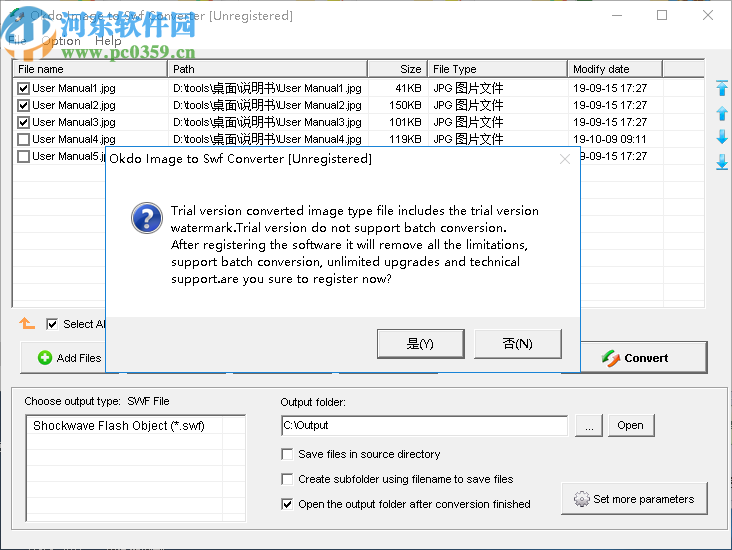Image resolution: width=732 pixels, height=550 pixels.
Task: Close the registration dialog with X
Action: pos(565,159)
